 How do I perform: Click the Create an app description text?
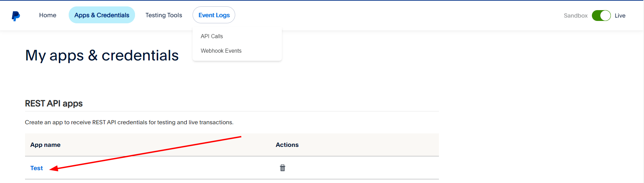coord(129,122)
